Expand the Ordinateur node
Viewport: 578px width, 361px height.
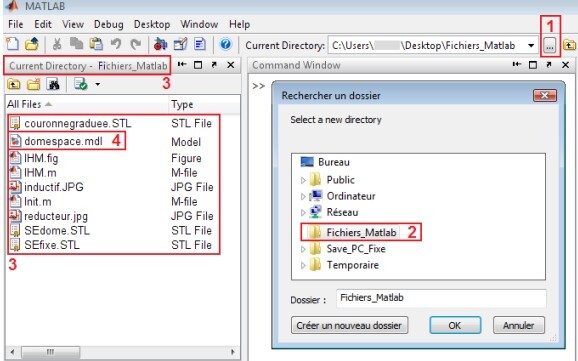click(303, 196)
